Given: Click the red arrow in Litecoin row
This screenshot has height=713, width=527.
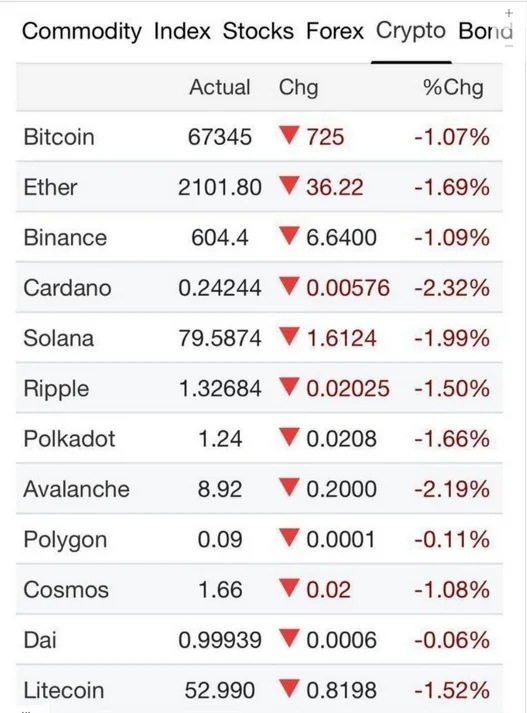Looking at the screenshot, I should pyautogui.click(x=289, y=688).
